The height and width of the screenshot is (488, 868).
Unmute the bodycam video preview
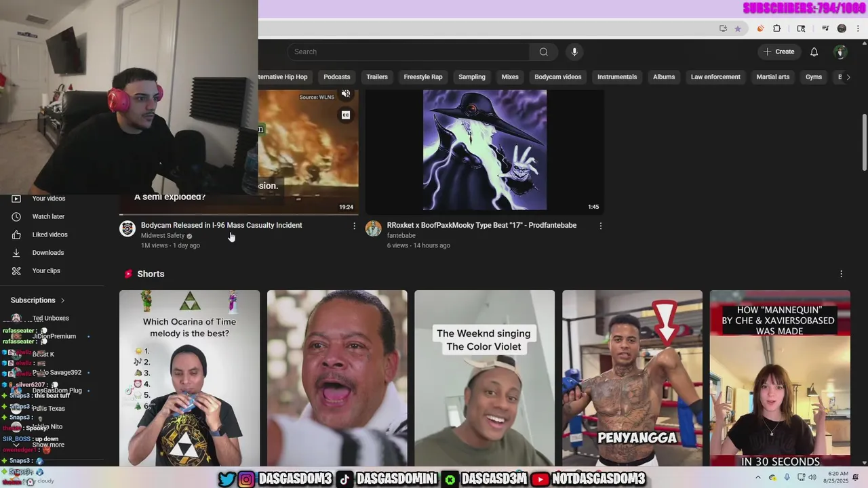(346, 94)
